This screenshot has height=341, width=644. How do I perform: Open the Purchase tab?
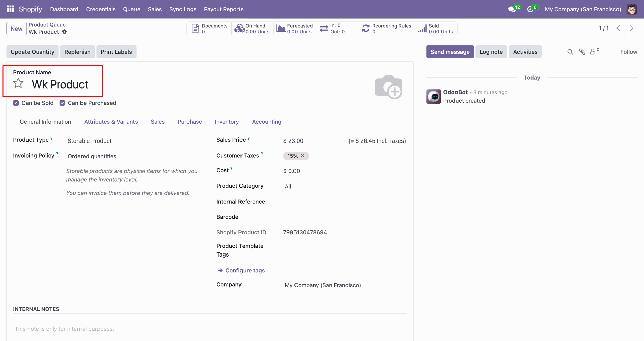tap(190, 122)
